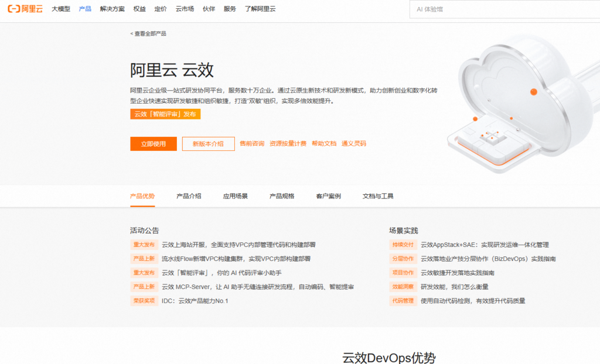600x364 pixels.
Task: Open 解决方案 from the navigation bar
Action: click(x=111, y=9)
